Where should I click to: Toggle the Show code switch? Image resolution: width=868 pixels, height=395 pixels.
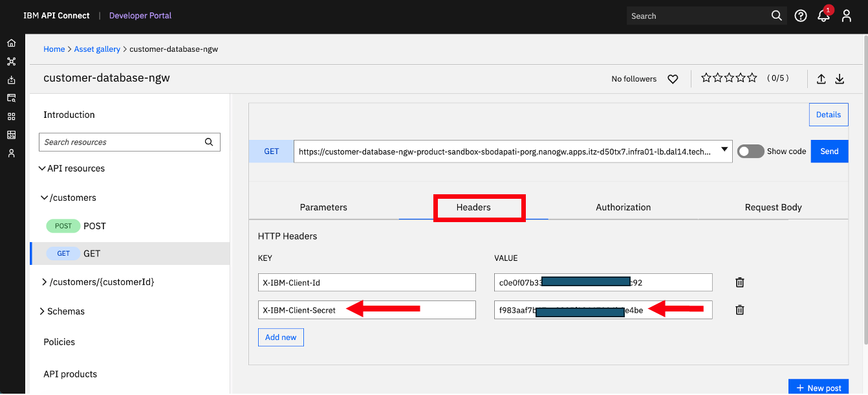[750, 151]
